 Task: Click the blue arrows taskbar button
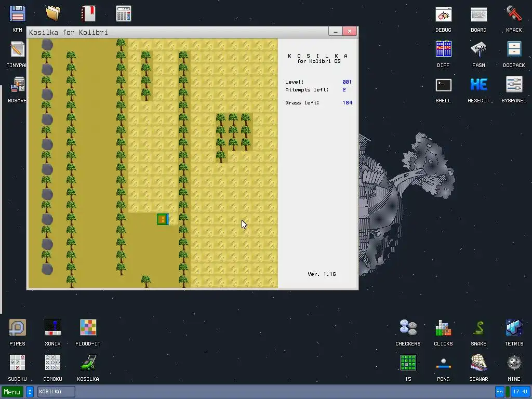pos(30,392)
